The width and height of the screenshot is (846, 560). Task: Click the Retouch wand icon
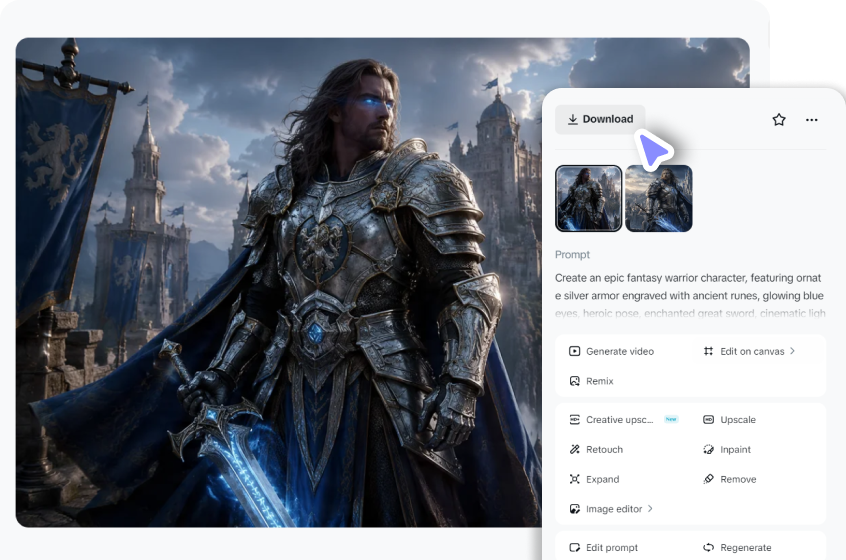click(574, 449)
